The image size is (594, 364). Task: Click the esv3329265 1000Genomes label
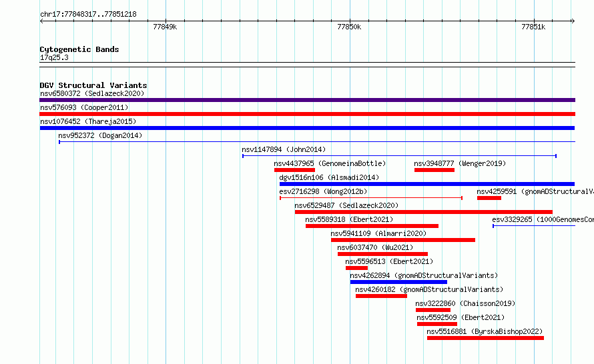[x=543, y=219]
